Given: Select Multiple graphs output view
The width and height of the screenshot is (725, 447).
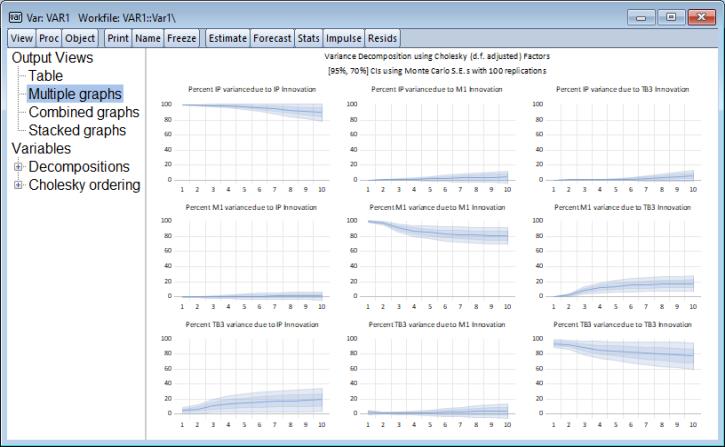Looking at the screenshot, I should [x=75, y=94].
